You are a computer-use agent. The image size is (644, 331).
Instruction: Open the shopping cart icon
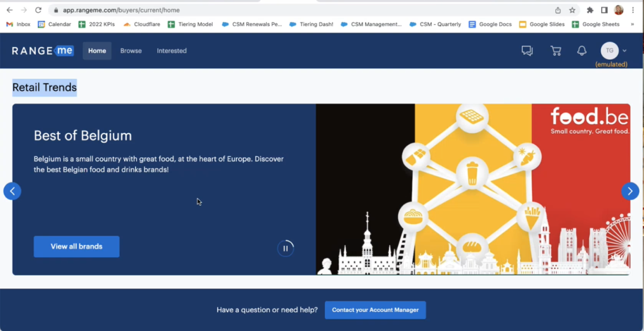coord(555,50)
